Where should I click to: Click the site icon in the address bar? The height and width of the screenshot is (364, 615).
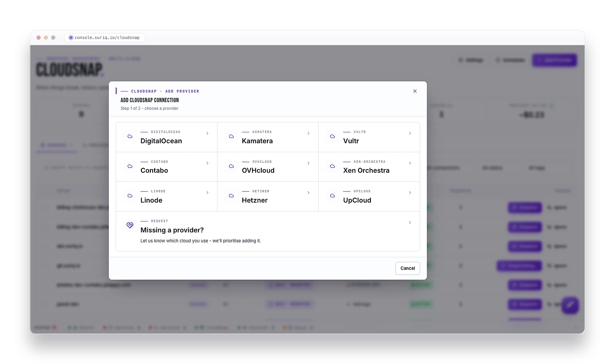pyautogui.click(x=71, y=37)
